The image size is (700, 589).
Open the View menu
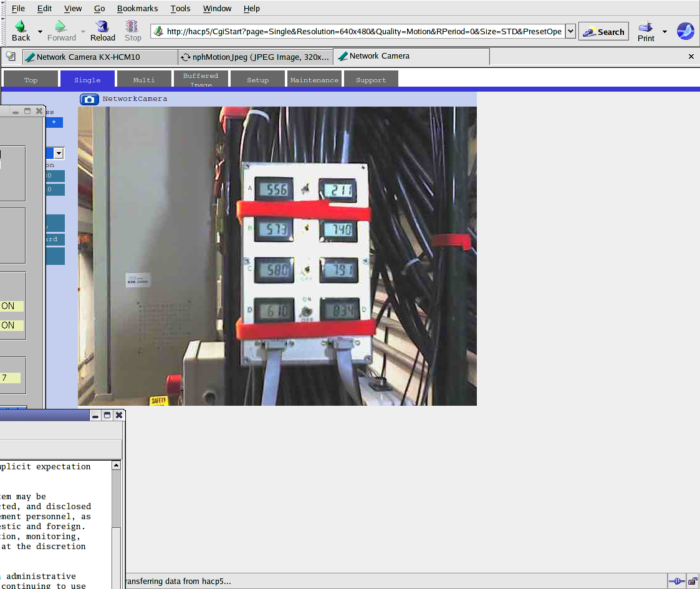coord(73,9)
